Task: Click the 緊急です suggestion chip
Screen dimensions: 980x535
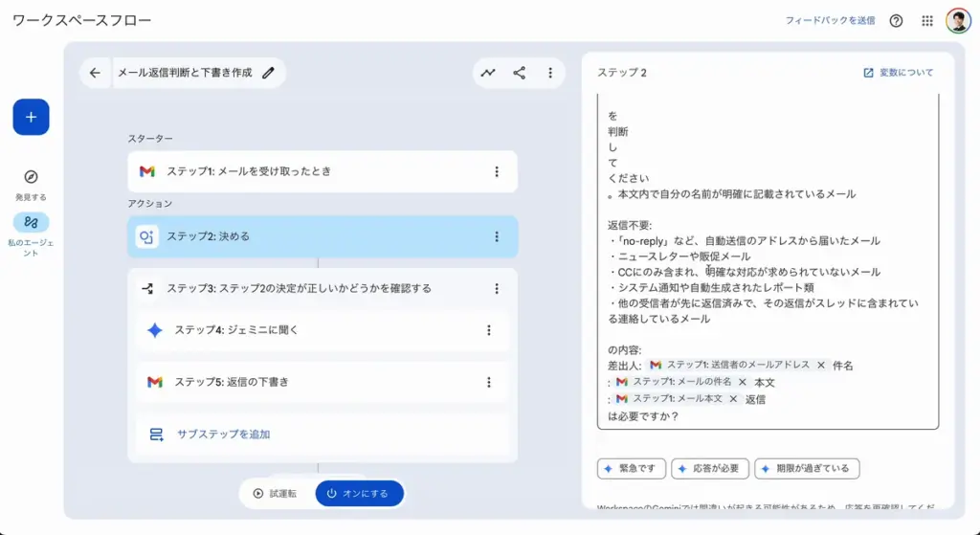Action: point(632,469)
